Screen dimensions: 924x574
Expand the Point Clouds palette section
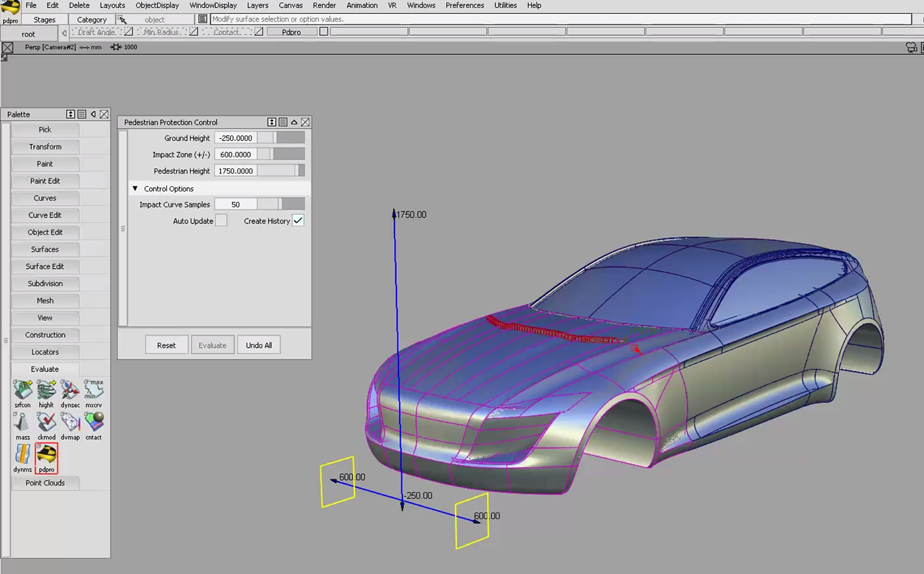[x=45, y=483]
